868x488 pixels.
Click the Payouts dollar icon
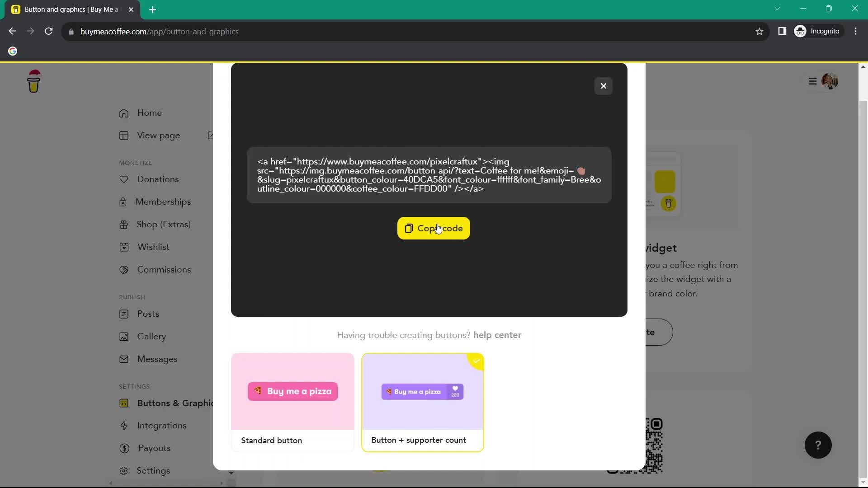coord(124,448)
